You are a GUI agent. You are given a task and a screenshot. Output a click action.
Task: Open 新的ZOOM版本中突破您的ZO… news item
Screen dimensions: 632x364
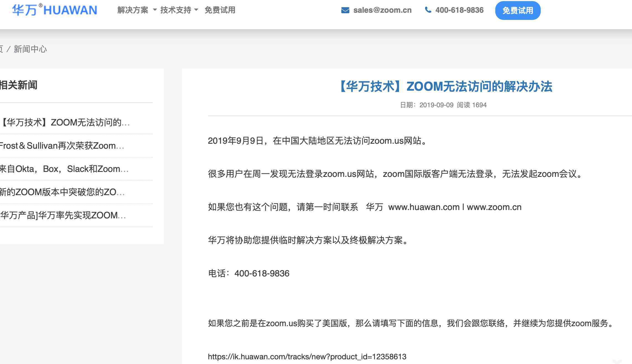[x=62, y=192]
